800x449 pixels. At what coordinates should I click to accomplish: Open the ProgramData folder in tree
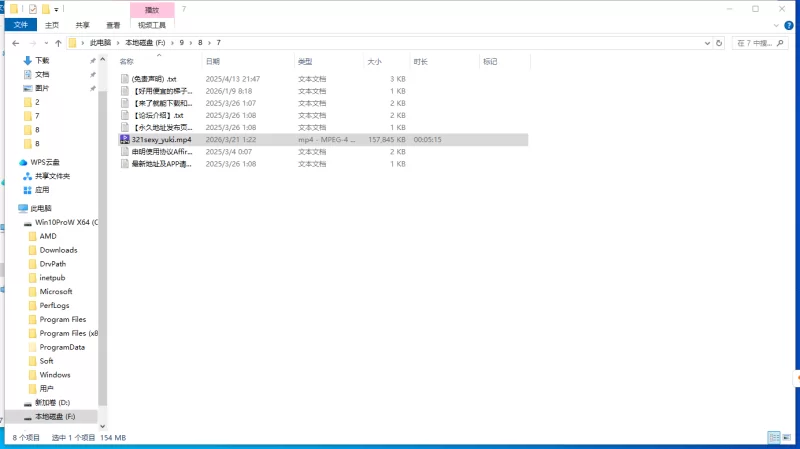pyautogui.click(x=62, y=347)
